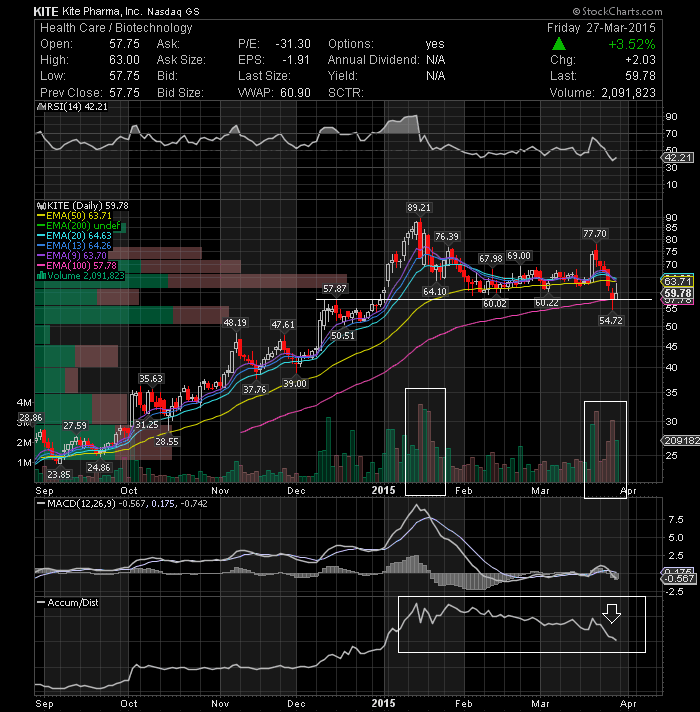The image size is (700, 712).
Task: Click the SCTR label
Action: [346, 93]
